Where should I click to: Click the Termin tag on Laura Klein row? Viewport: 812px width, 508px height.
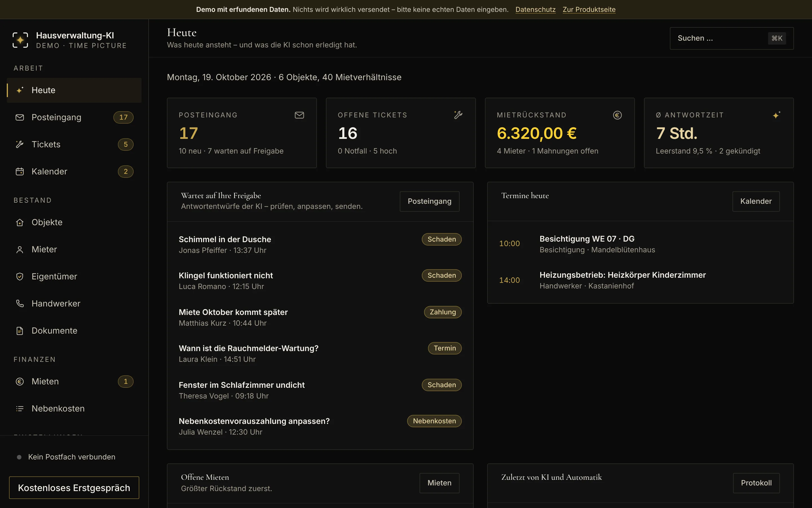[x=445, y=348]
